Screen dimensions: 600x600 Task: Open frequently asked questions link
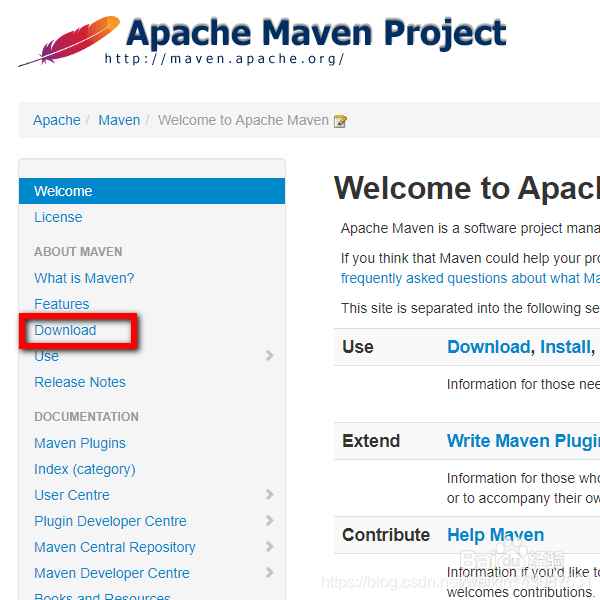[470, 278]
